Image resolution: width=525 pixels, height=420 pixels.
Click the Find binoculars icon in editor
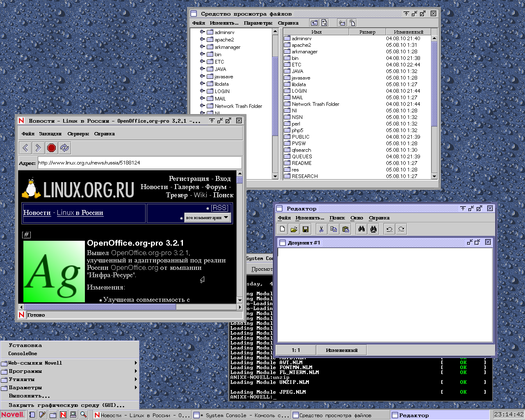pyautogui.click(x=361, y=229)
